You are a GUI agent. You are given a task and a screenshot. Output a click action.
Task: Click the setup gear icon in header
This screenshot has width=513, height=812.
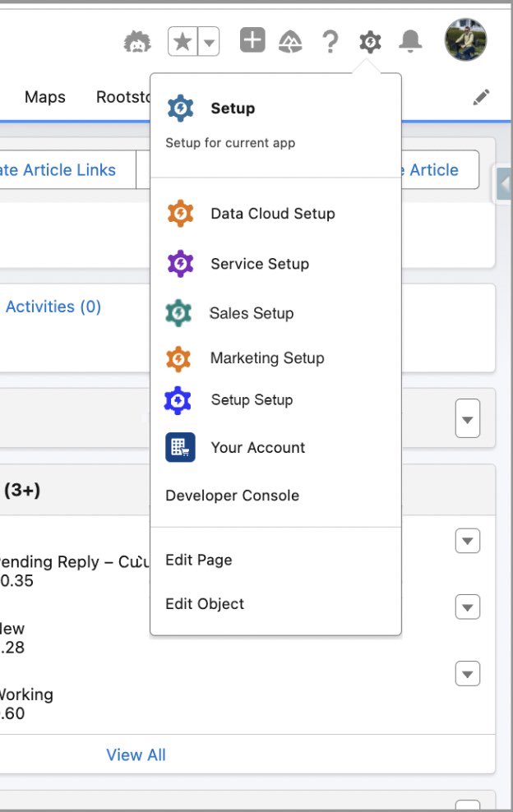(370, 41)
